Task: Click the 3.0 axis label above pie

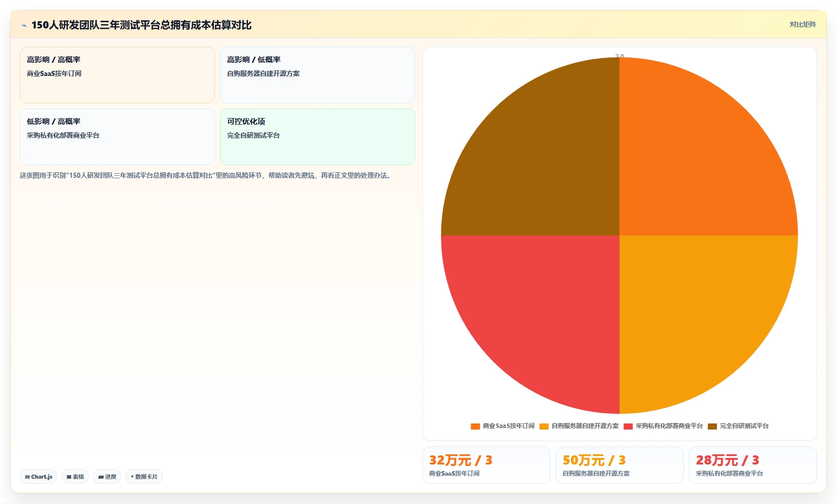Action: pos(620,56)
